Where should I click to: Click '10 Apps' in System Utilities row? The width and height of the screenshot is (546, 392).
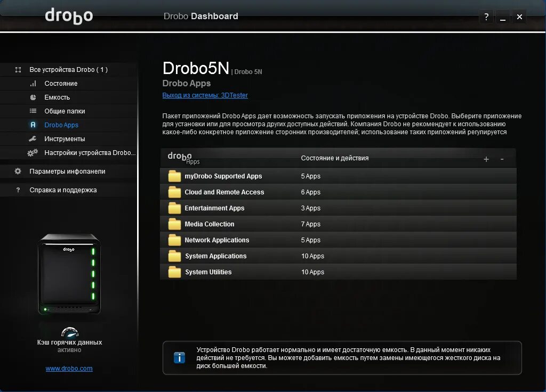tap(312, 272)
